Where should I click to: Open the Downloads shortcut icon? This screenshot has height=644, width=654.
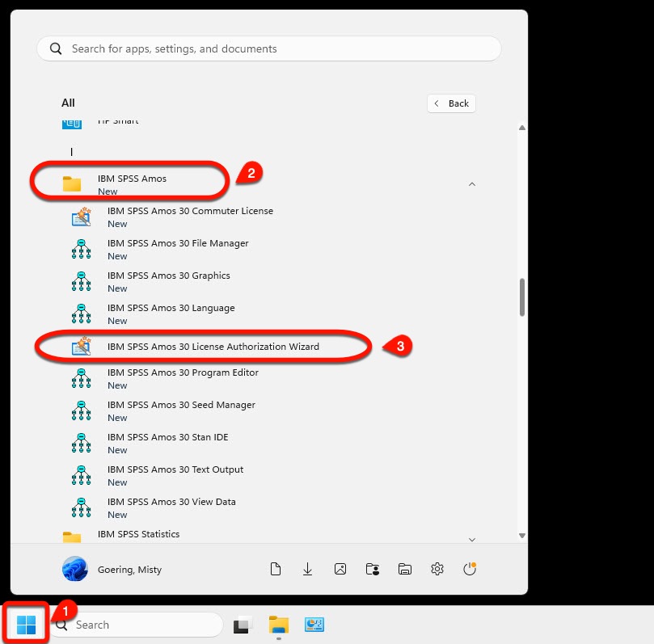coord(307,569)
